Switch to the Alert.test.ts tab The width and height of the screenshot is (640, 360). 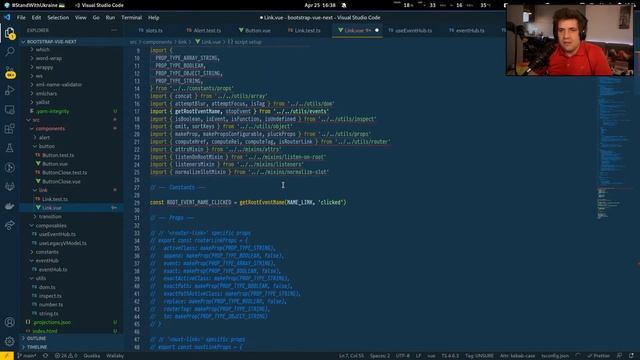point(204,30)
